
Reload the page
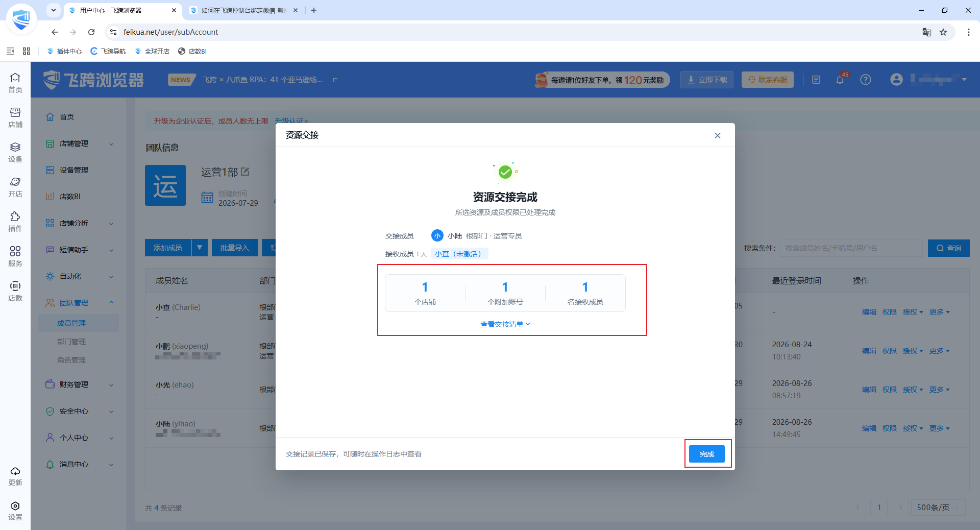(91, 32)
